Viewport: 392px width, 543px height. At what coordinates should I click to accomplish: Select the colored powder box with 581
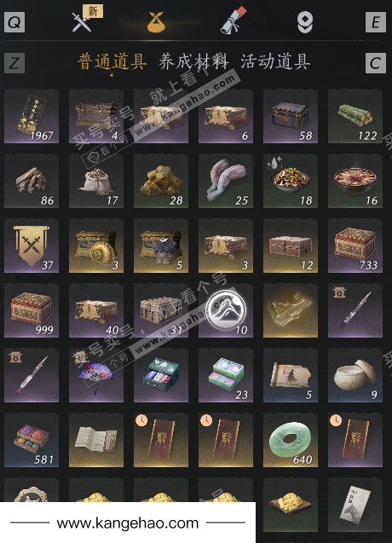click(32, 440)
